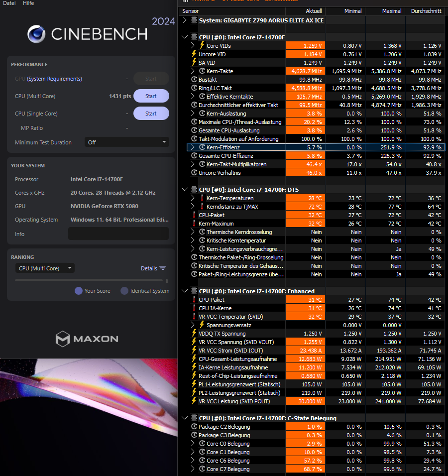Image resolution: width=448 pixels, height=476 pixels.
Task: Expand the Kerndistanz zu TjMAX row
Action: tap(193, 207)
